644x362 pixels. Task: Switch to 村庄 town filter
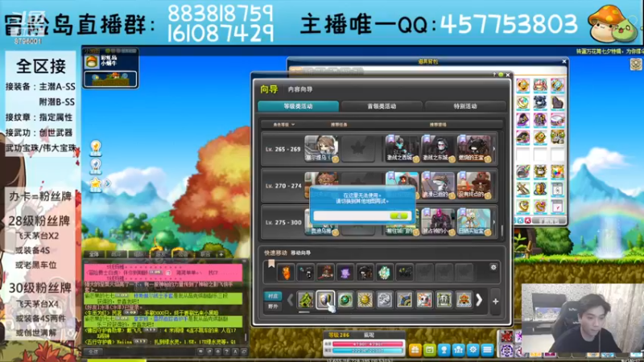click(273, 296)
